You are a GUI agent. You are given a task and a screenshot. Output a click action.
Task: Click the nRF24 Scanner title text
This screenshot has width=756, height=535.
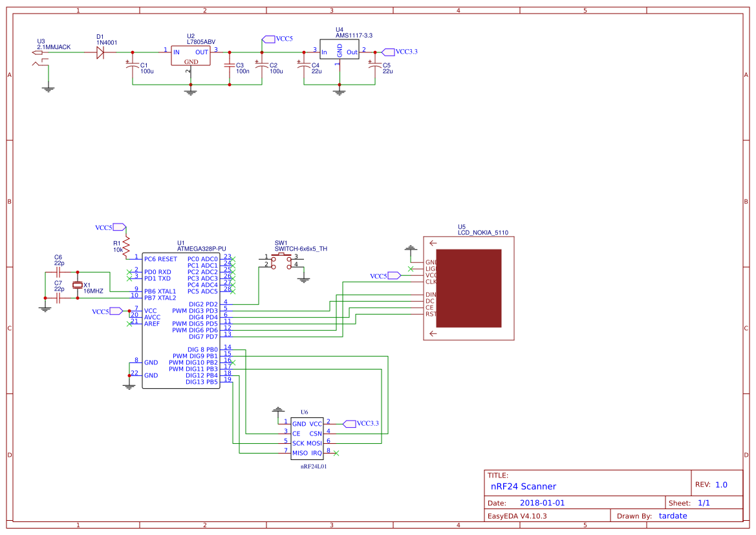(x=524, y=487)
